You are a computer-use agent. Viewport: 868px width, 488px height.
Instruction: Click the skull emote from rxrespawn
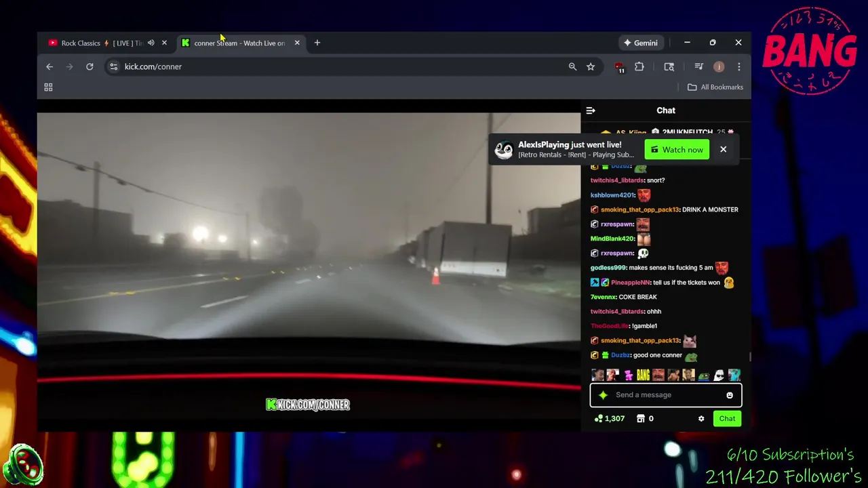643,253
